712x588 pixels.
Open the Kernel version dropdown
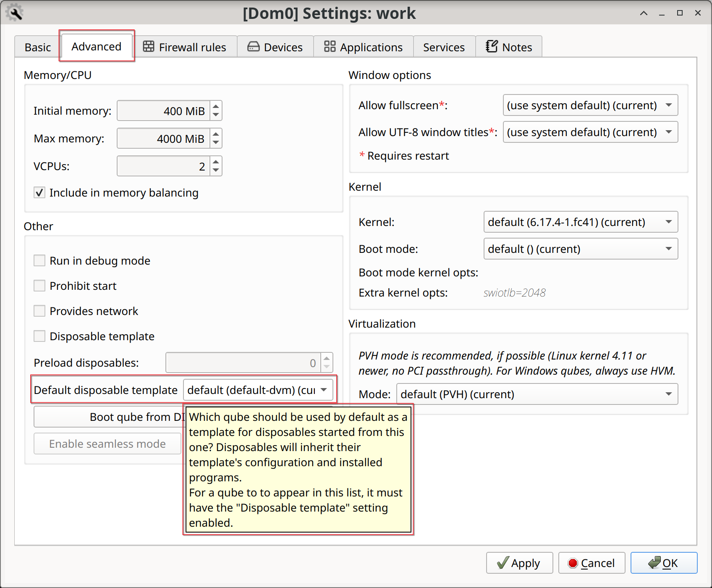[x=580, y=222]
